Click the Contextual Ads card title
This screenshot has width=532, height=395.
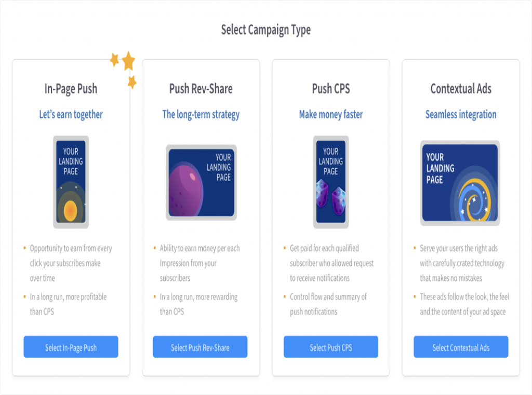[461, 89]
